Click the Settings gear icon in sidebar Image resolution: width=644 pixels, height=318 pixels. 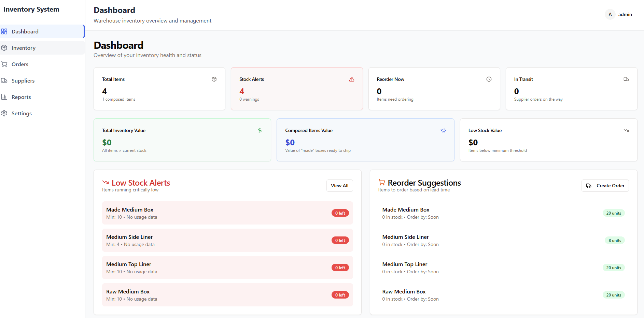(4, 113)
